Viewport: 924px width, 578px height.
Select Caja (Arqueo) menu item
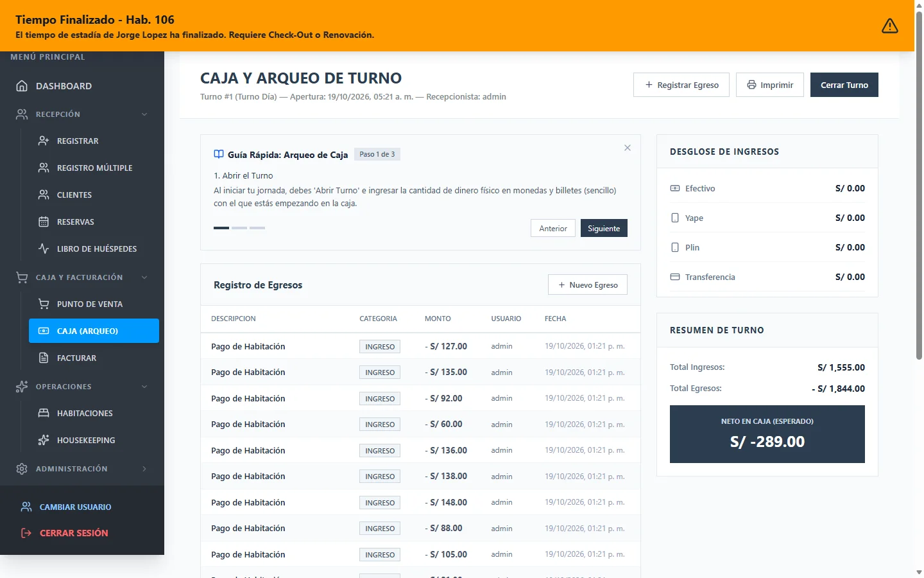94,331
